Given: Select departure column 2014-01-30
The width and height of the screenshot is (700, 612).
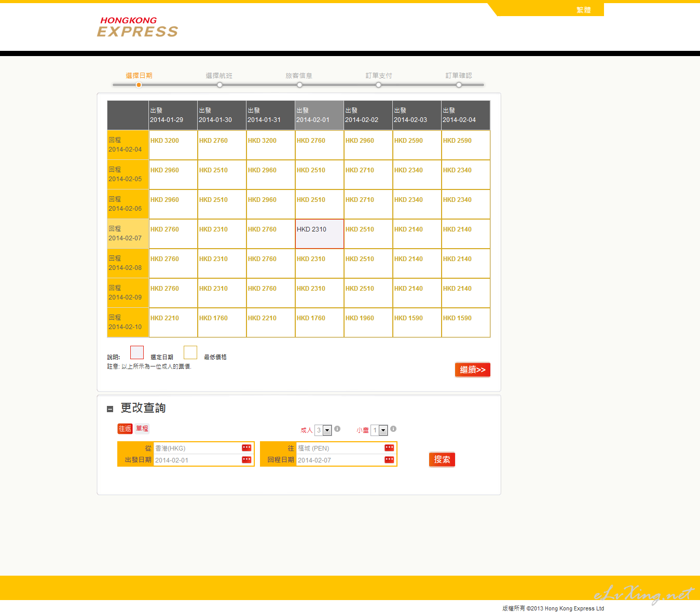Looking at the screenshot, I should (x=222, y=115).
